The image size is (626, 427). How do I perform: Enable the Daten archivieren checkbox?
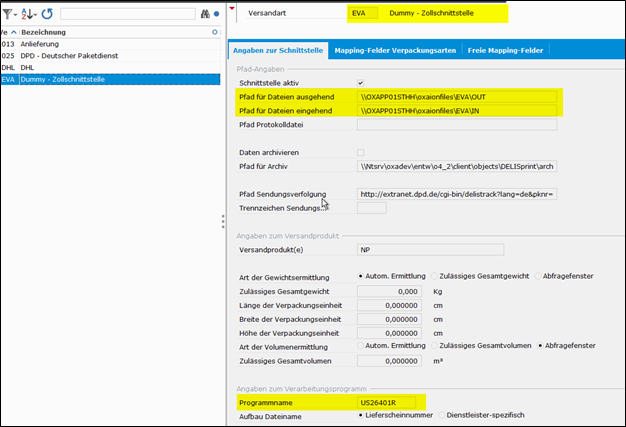pyautogui.click(x=361, y=151)
